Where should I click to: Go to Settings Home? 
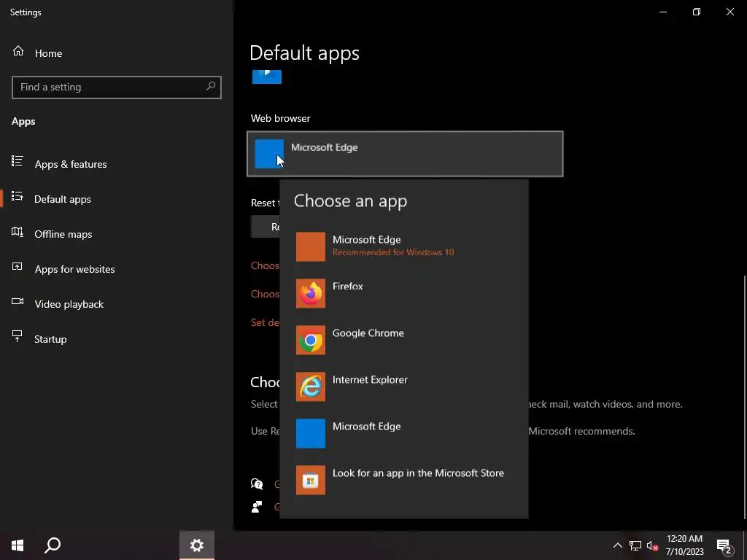coord(37,52)
